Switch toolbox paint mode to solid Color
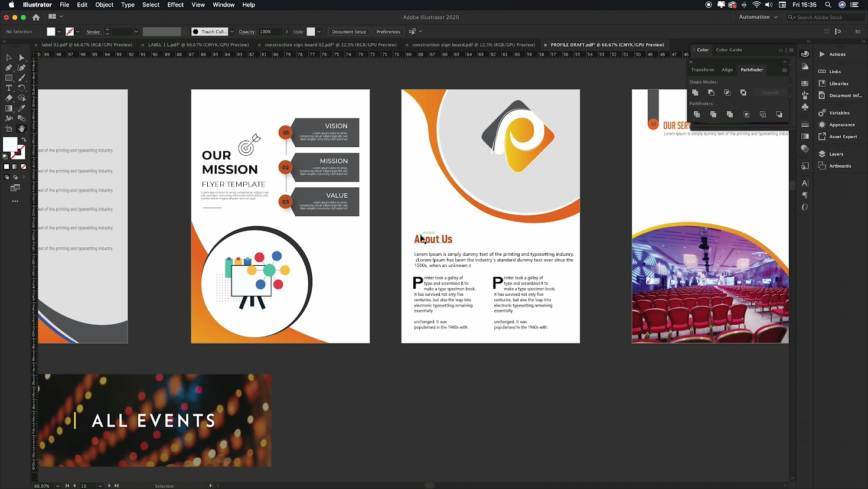 tap(6, 167)
